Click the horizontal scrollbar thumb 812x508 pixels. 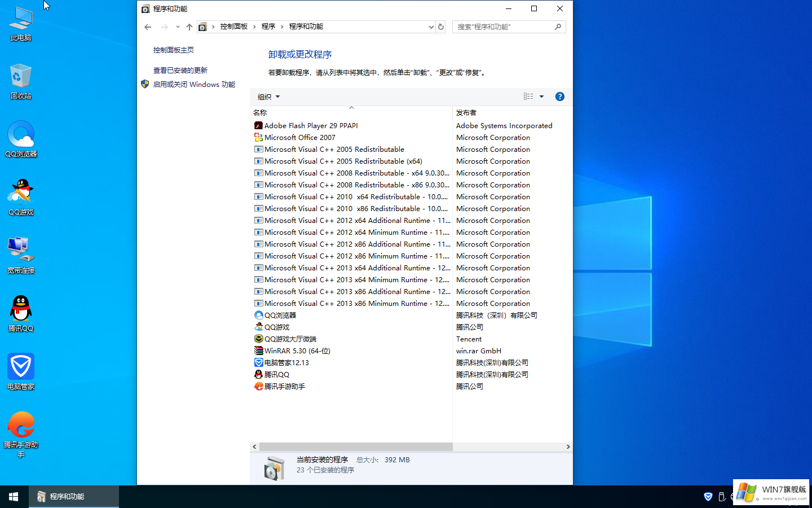click(x=356, y=446)
